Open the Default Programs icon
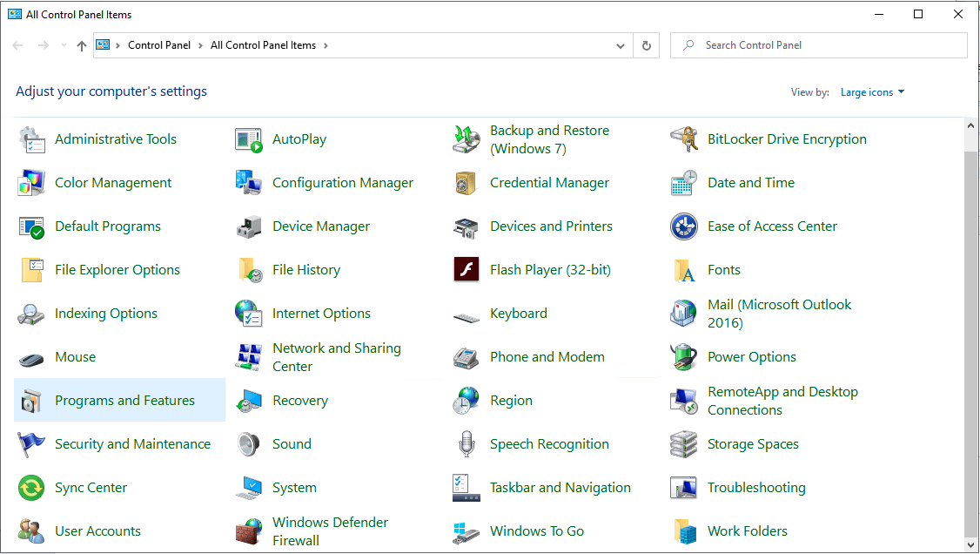The height and width of the screenshot is (554, 980). (x=31, y=226)
